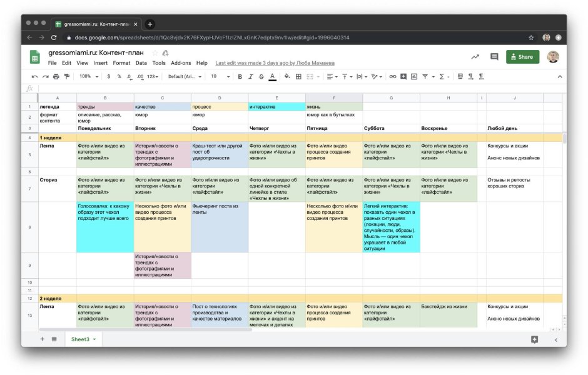Open the text color picker

[x=271, y=75]
